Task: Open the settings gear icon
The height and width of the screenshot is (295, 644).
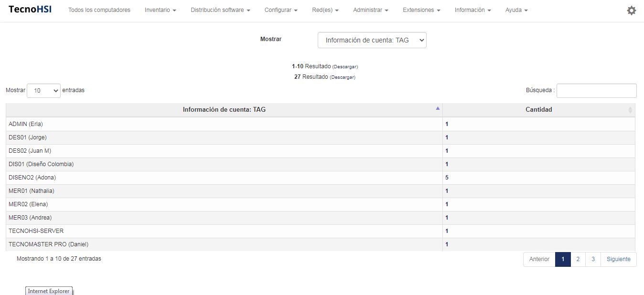Action: [631, 11]
